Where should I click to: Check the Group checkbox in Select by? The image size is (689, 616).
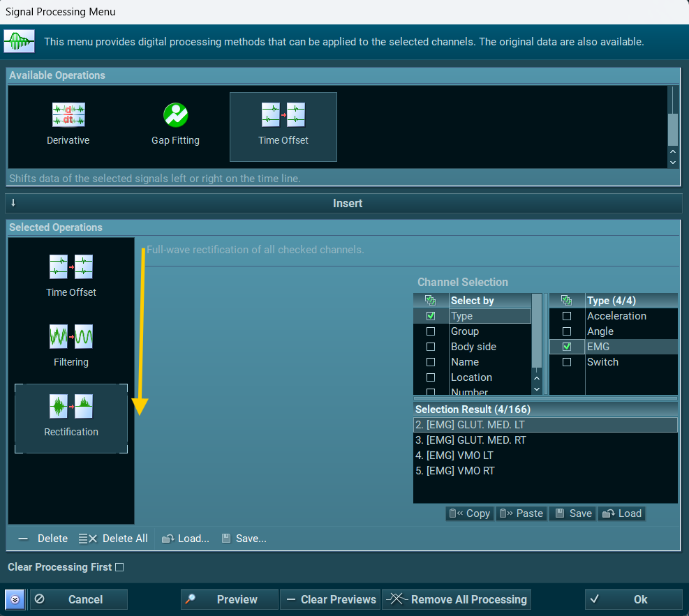431,331
